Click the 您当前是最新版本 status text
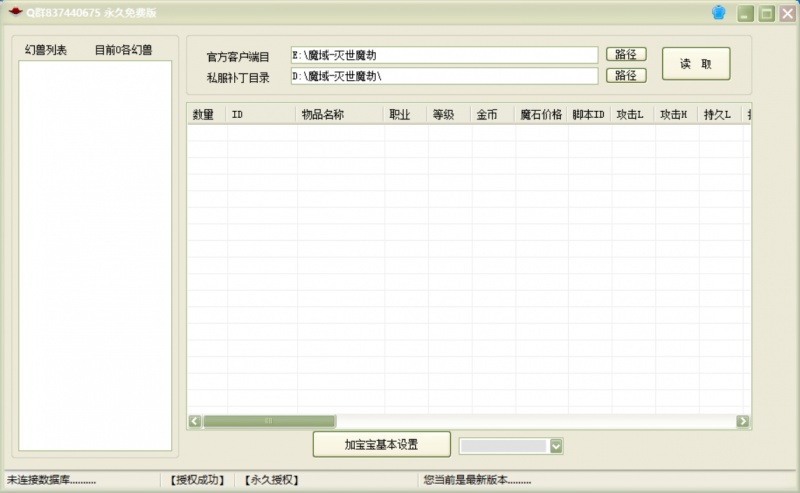This screenshot has height=493, width=800. click(477, 480)
